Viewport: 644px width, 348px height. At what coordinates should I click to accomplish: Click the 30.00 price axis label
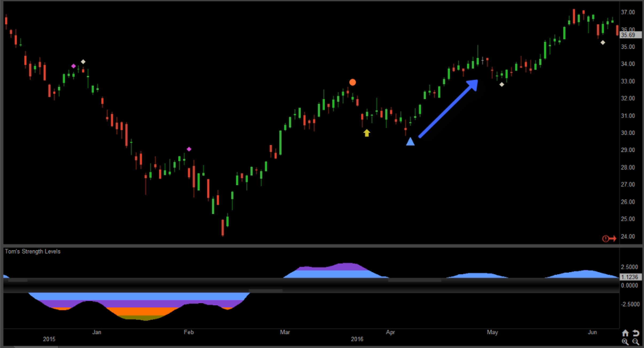pos(628,133)
